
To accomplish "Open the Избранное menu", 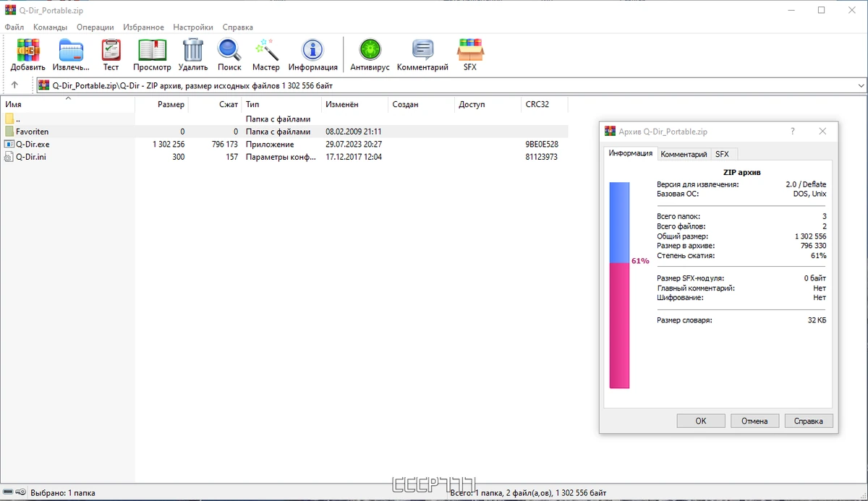I will coord(143,27).
